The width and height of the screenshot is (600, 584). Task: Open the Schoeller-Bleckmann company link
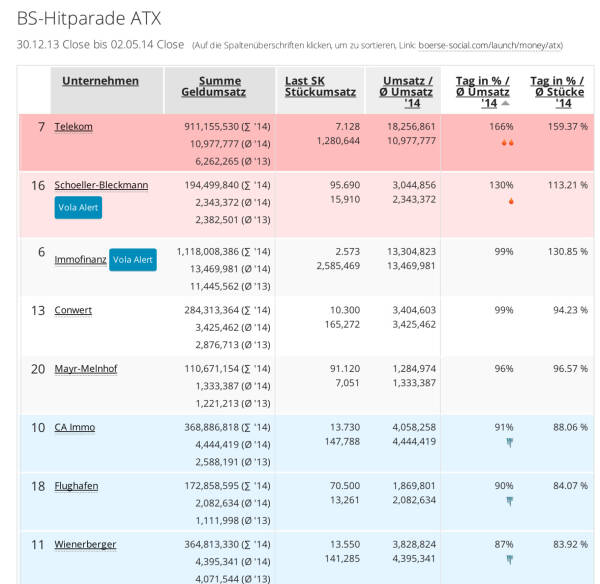pyautogui.click(x=101, y=185)
